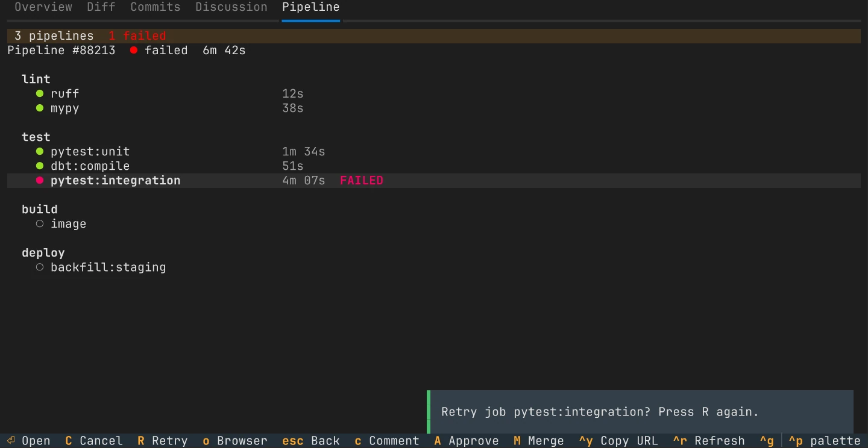Select the test stage heading

[x=36, y=137]
